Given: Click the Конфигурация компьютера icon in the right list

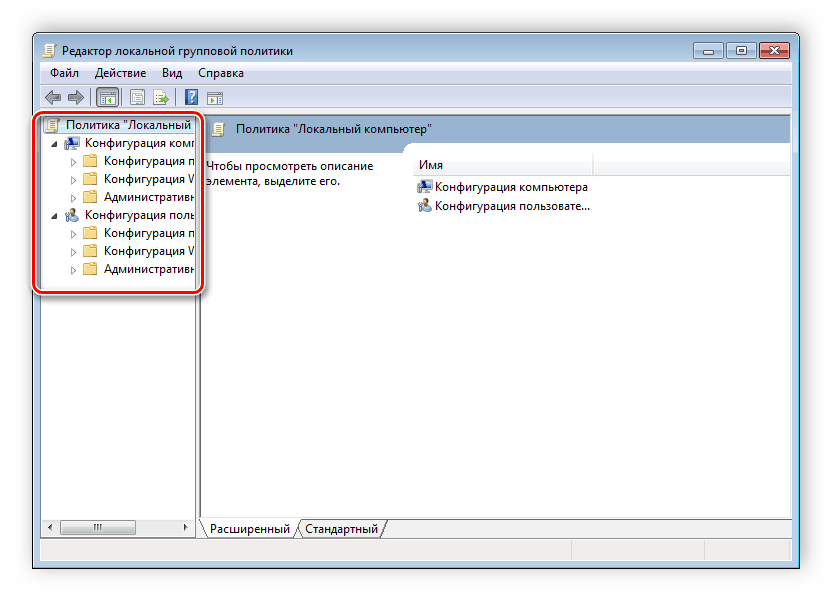Looking at the screenshot, I should (x=425, y=187).
